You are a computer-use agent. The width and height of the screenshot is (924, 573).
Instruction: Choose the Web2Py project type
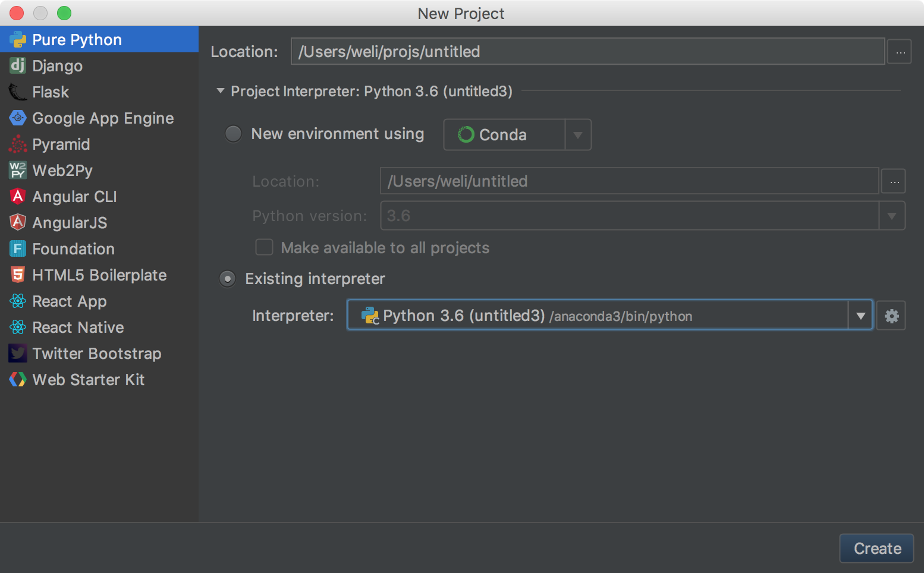click(99, 170)
